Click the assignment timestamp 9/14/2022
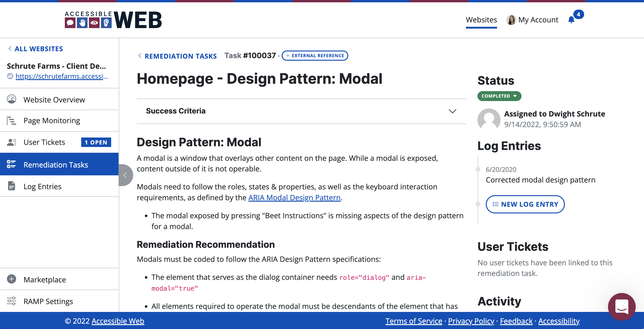 pyautogui.click(x=542, y=124)
